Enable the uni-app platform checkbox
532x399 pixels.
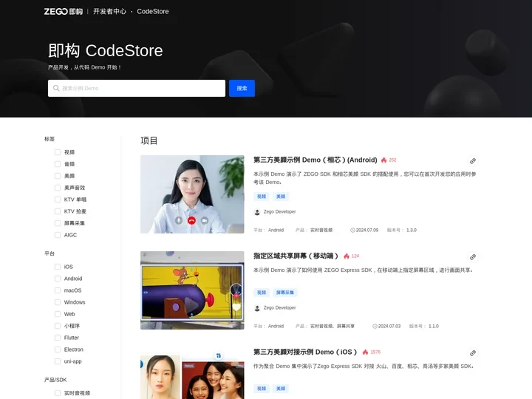coord(58,361)
